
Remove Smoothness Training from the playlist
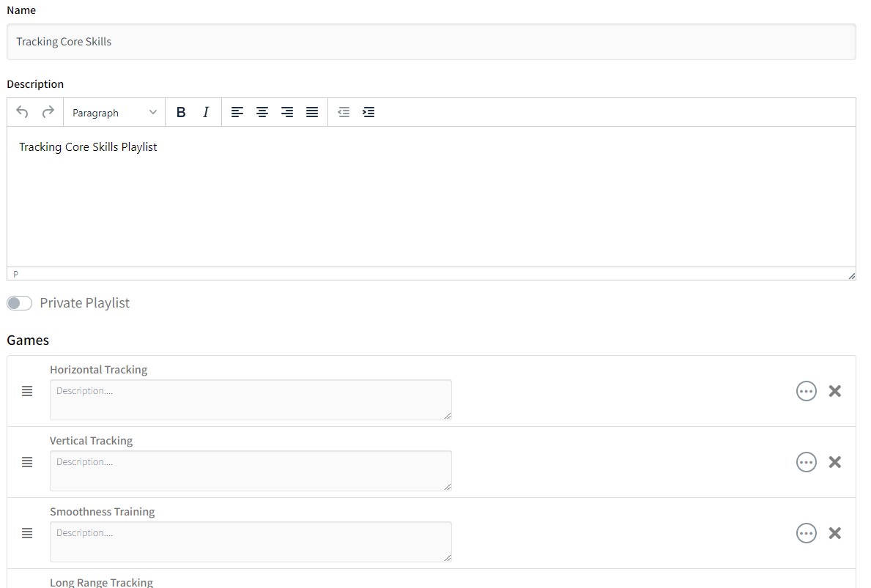[x=834, y=533]
